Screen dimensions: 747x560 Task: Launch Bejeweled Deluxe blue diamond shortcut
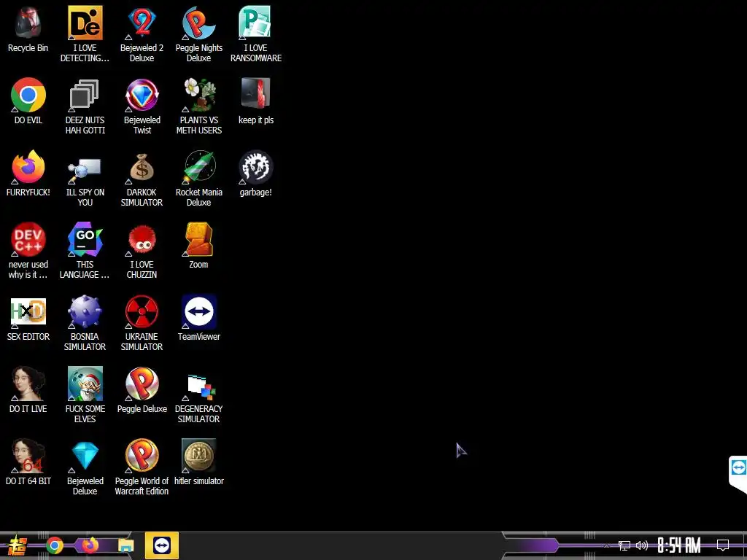[x=85, y=456]
